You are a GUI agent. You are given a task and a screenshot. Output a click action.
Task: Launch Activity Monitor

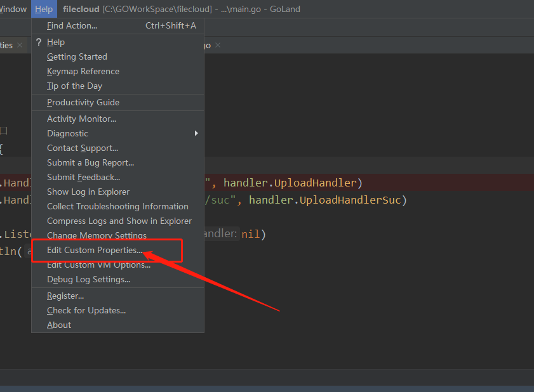pyautogui.click(x=118, y=119)
